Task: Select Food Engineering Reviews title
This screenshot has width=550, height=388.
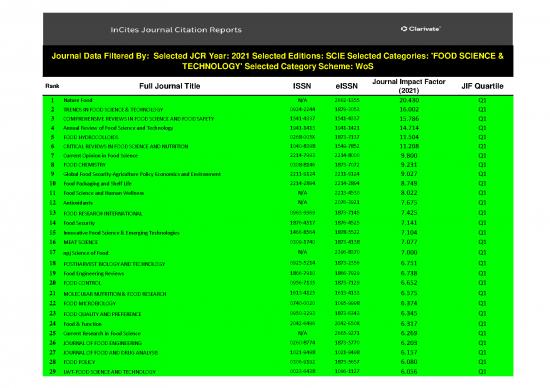Action: 94,274
